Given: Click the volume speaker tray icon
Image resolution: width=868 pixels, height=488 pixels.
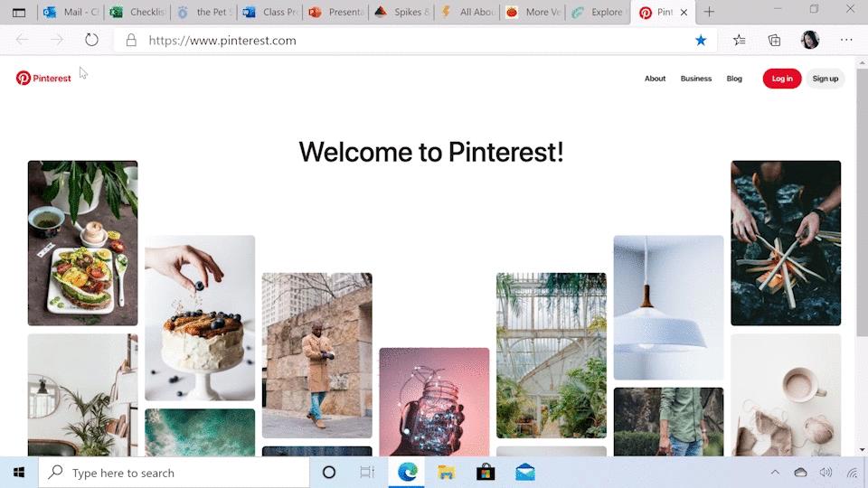Looking at the screenshot, I should 826,473.
